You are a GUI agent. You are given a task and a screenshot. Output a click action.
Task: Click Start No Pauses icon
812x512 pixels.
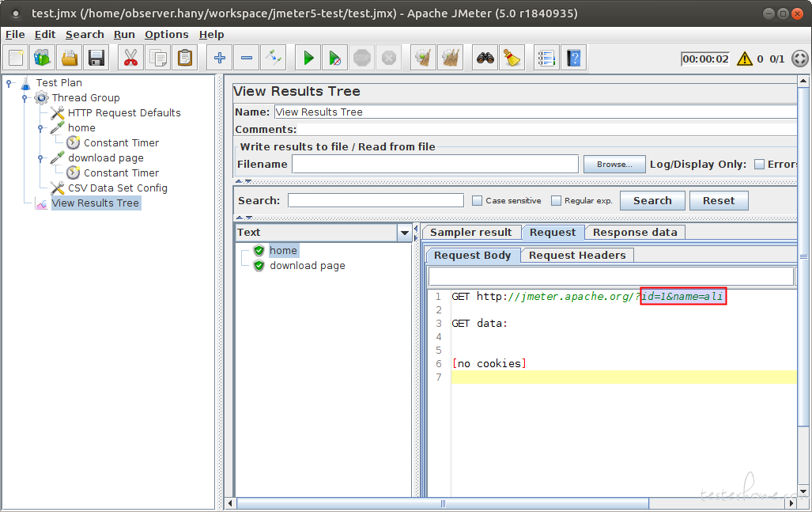pyautogui.click(x=335, y=58)
